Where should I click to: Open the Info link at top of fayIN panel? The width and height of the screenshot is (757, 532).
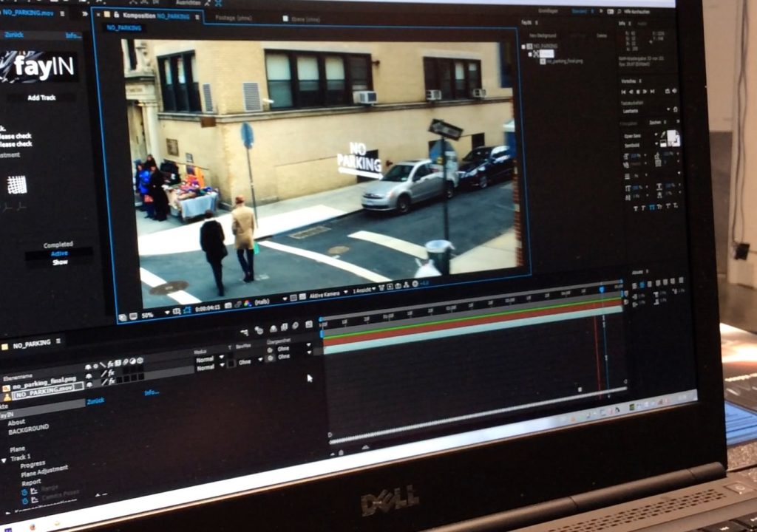point(73,35)
